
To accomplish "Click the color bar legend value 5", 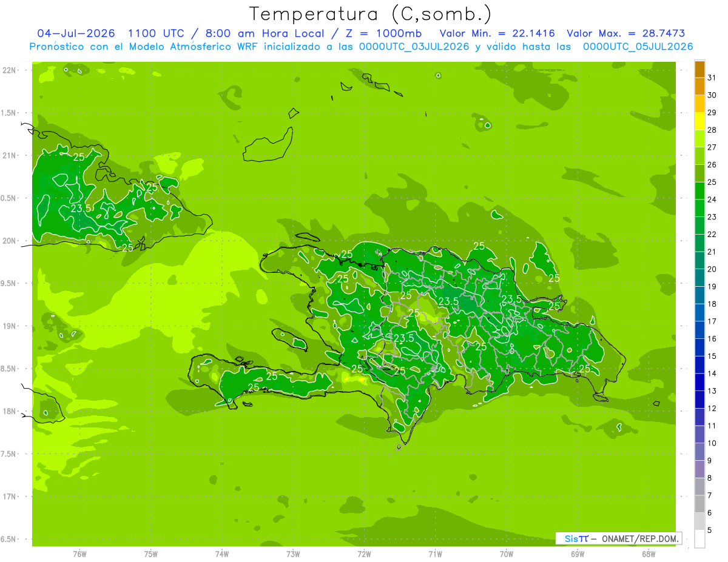I will point(710,530).
